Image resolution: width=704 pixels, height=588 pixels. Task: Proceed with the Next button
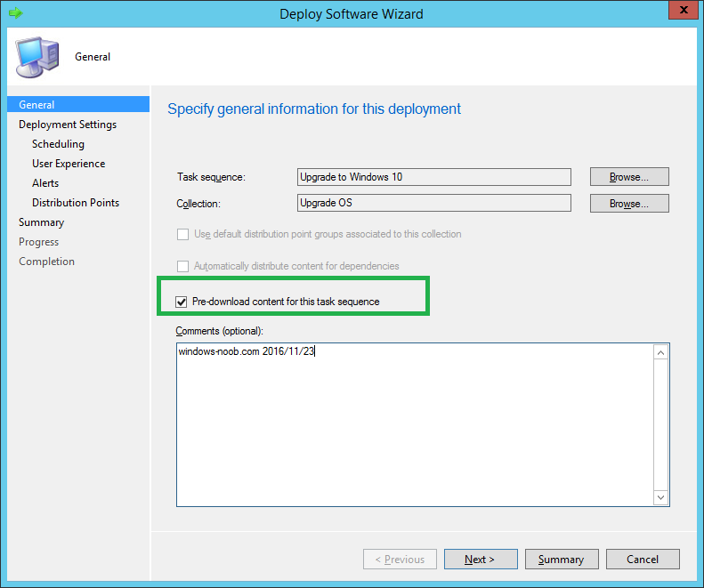click(x=481, y=560)
